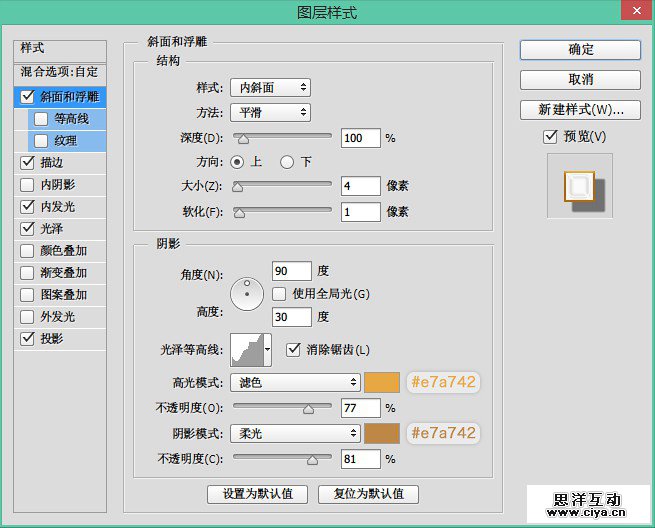Check 使用全局光 option
This screenshot has width=655, height=528.
[280, 294]
